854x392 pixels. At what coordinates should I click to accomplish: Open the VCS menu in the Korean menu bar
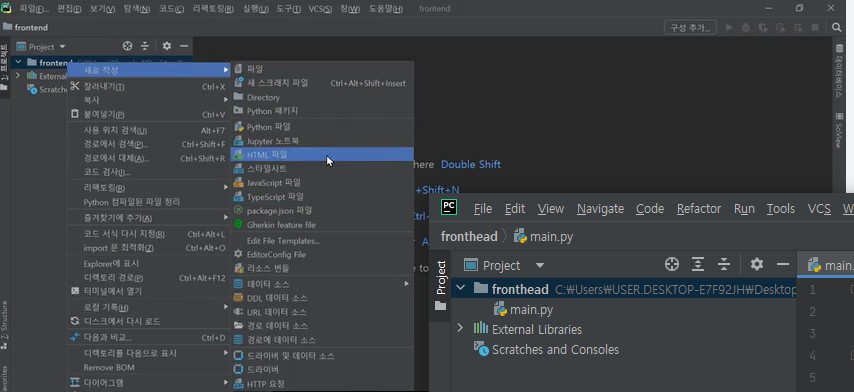pos(320,9)
